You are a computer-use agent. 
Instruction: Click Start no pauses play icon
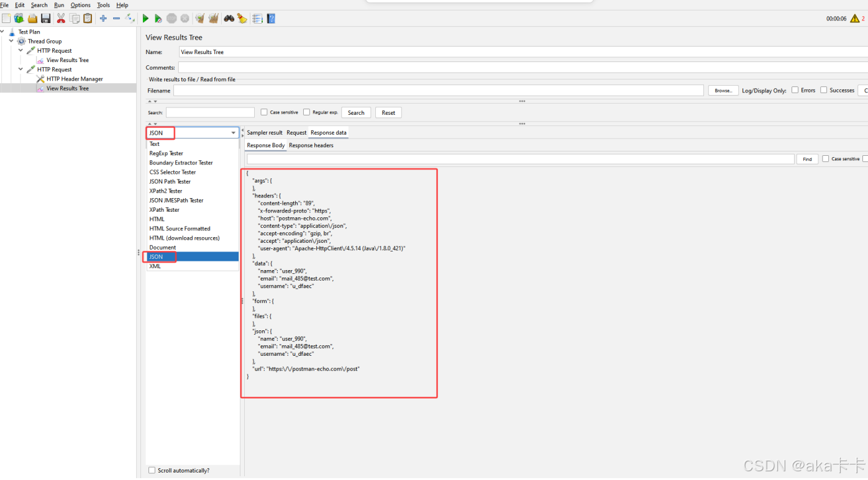click(x=158, y=19)
